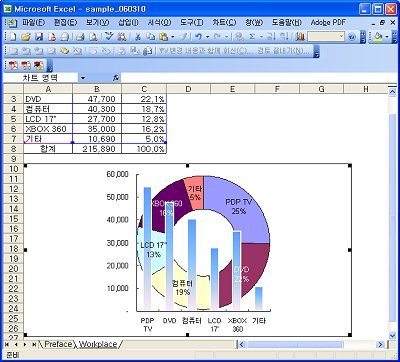
Task: Open the Zoom percentage combo box
Action: [x=326, y=37]
